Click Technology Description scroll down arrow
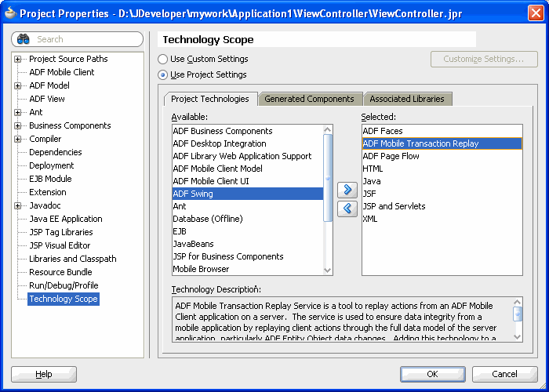Viewport: 549px width, 392px height. click(518, 336)
